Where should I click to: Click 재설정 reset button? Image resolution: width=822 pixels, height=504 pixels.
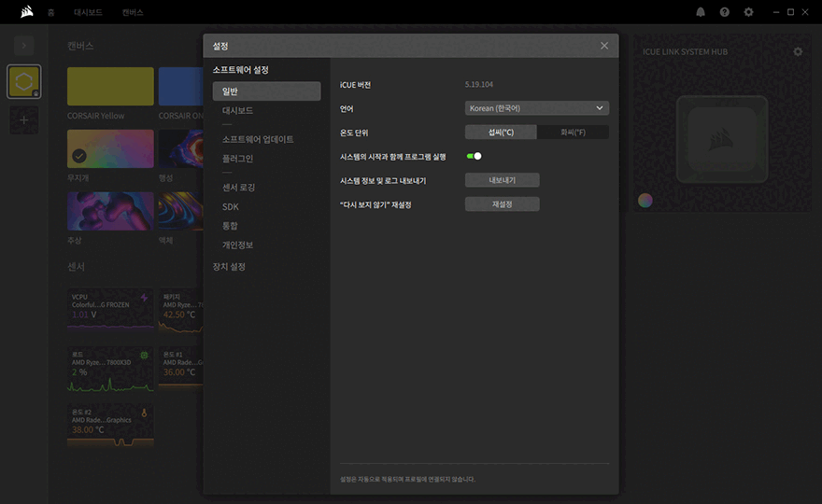(x=503, y=204)
